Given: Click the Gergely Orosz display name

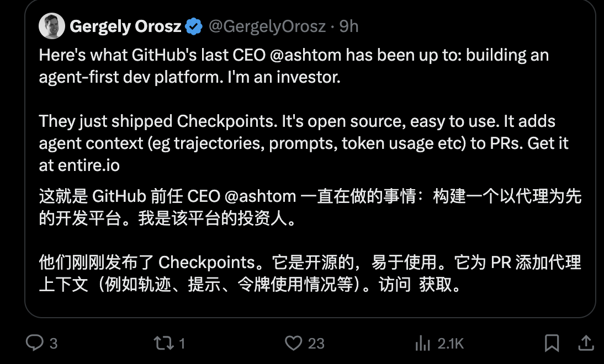Looking at the screenshot, I should 126,26.
